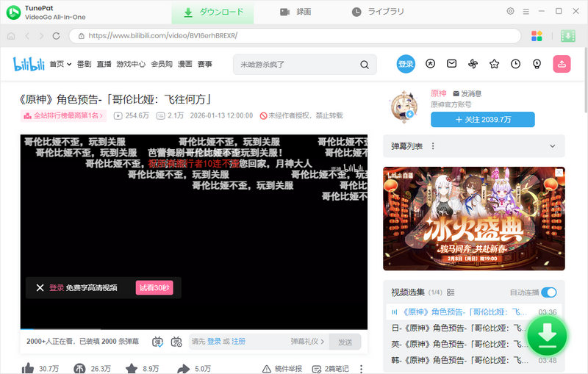Open danmaku list options dots
588x374 pixels.
pyautogui.click(x=433, y=146)
